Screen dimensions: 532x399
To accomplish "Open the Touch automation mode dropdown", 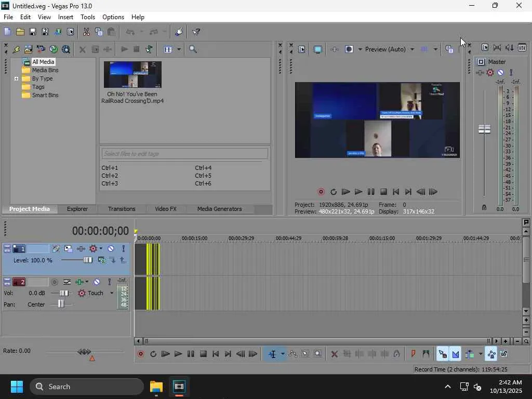I will 112,293.
